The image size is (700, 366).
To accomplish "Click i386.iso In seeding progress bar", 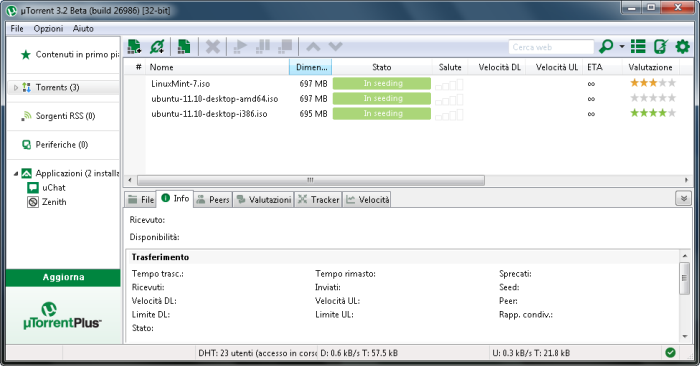I will [382, 114].
